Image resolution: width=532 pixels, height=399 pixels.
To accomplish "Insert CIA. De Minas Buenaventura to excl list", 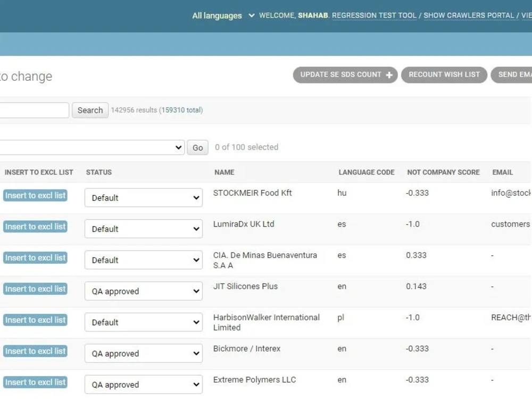I will 35,258.
